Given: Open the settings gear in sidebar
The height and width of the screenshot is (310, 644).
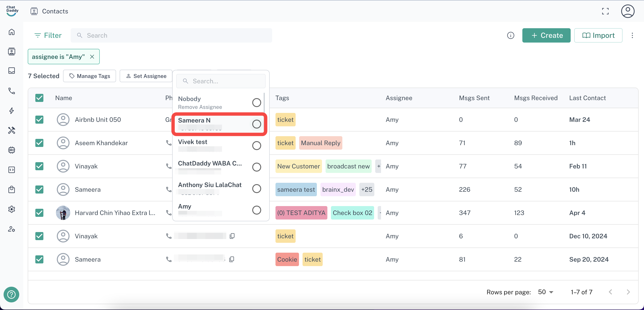Looking at the screenshot, I should pos(11,209).
